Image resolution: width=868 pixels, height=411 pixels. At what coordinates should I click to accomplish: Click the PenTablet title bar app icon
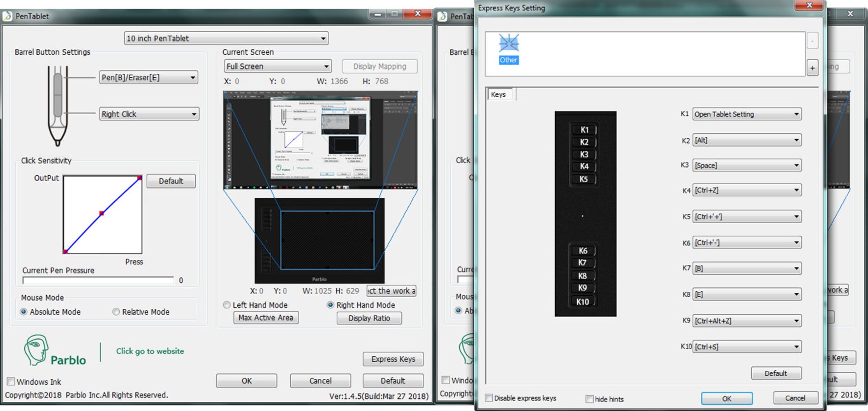click(x=8, y=16)
